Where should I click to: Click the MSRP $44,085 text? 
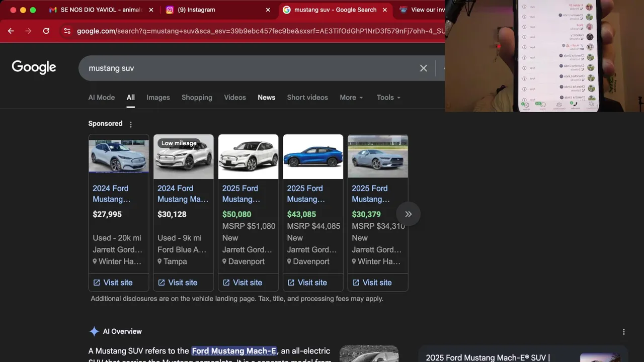pyautogui.click(x=314, y=226)
